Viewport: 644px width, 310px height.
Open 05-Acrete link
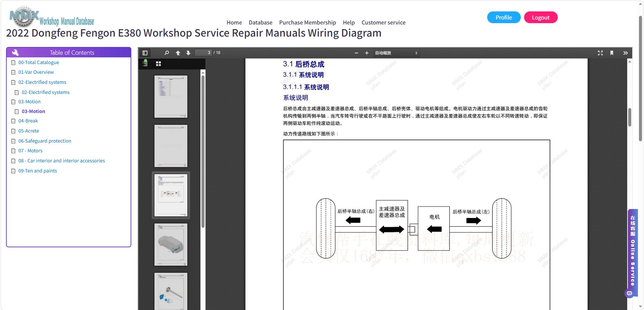pos(29,131)
